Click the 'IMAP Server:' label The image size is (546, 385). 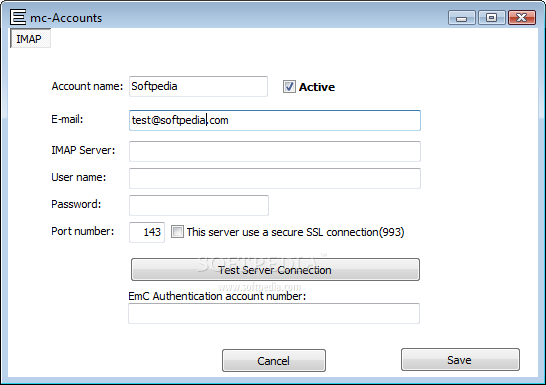click(x=83, y=150)
